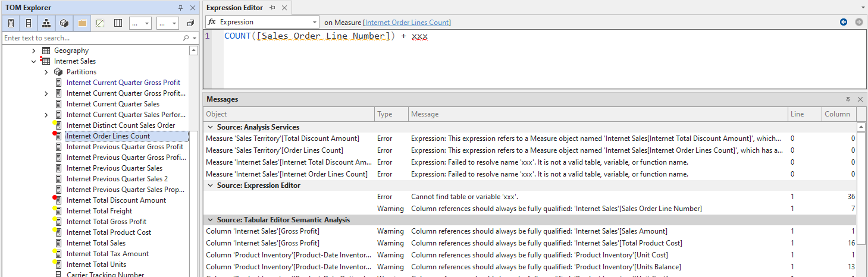This screenshot has height=277, width=868.
Task: Click the Show Partitions cube icon
Action: [x=64, y=23]
